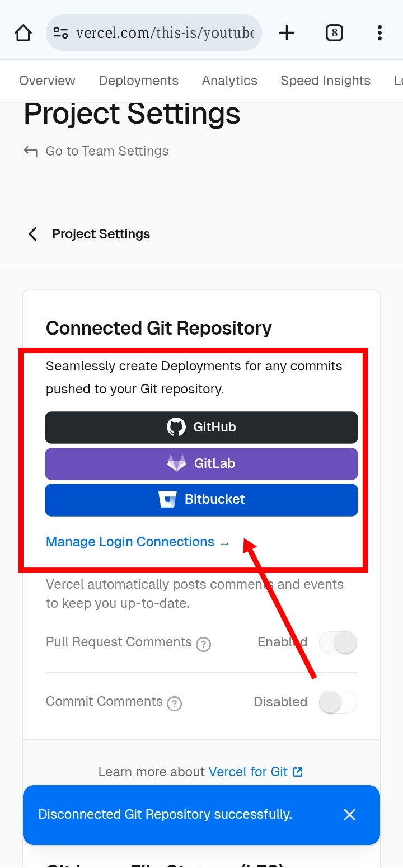Open a new browser tab
Viewport: 403px width, 868px height.
point(287,33)
